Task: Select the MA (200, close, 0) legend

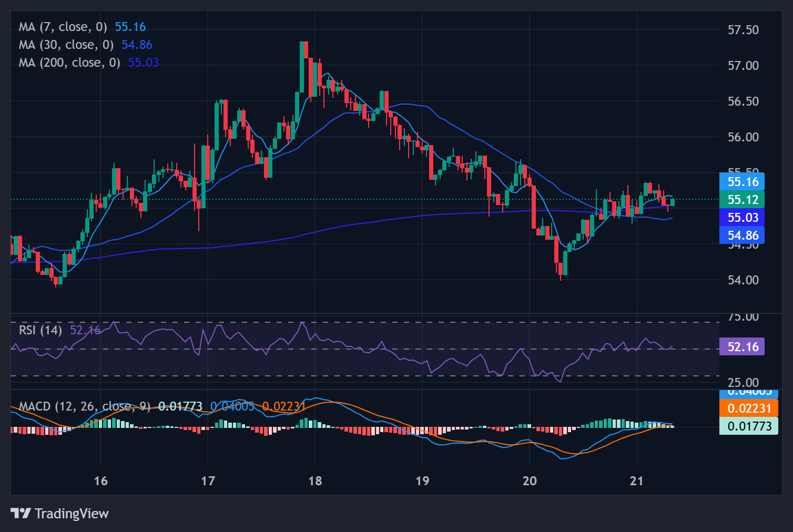Action: point(69,63)
